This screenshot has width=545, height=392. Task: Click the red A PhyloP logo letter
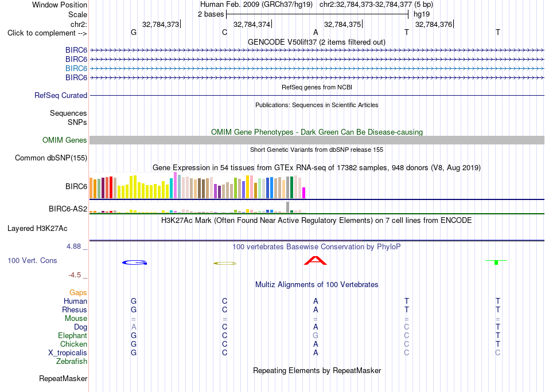tap(316, 261)
